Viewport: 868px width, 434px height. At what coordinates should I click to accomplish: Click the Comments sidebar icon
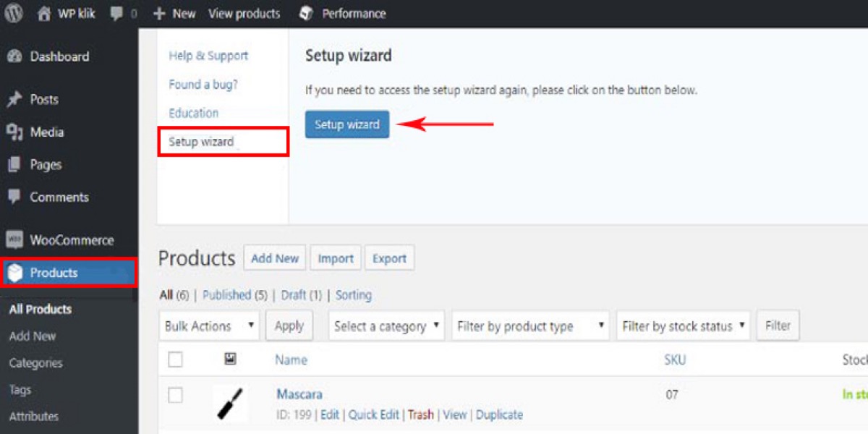pyautogui.click(x=14, y=197)
